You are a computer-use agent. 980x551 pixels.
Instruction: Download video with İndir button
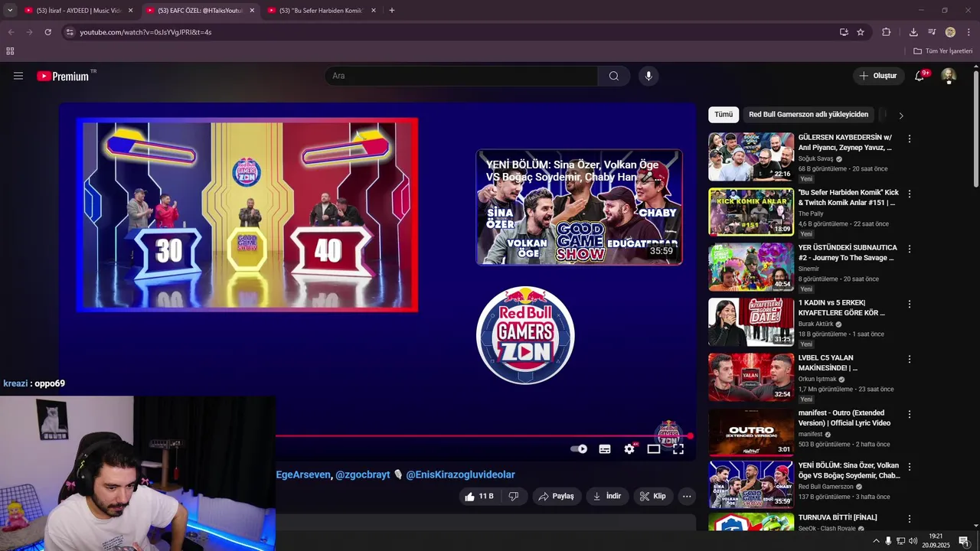coord(607,496)
